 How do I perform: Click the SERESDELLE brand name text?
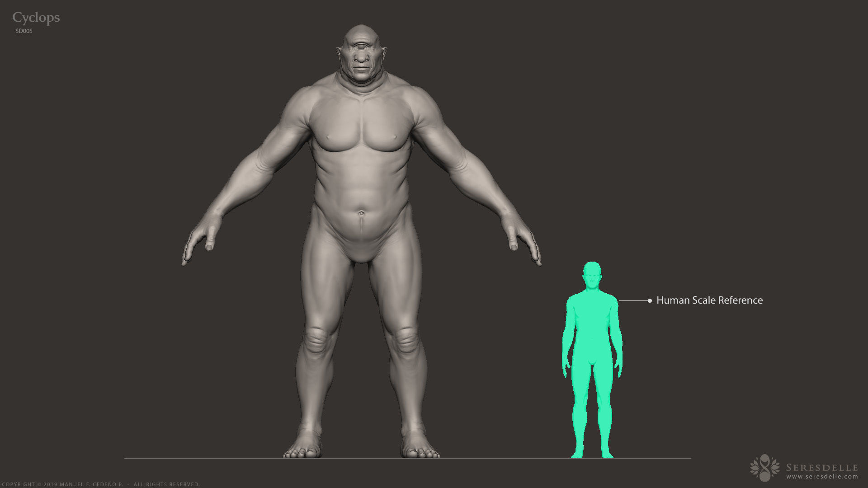822,467
